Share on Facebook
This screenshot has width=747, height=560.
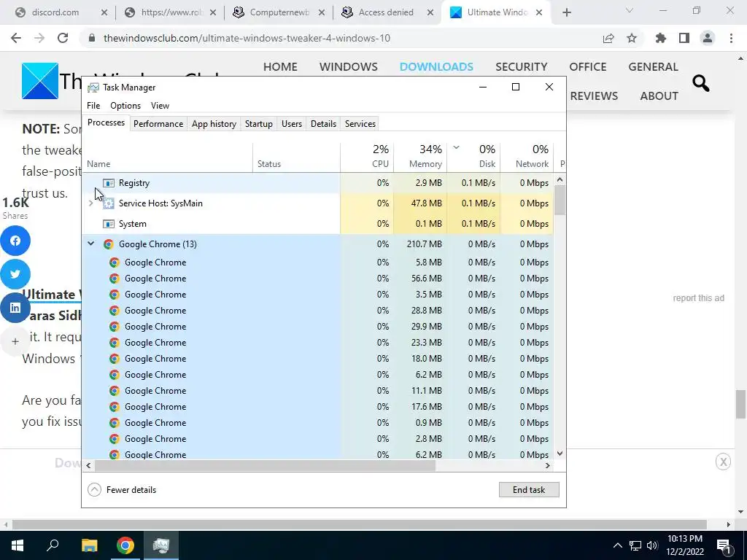tap(15, 241)
